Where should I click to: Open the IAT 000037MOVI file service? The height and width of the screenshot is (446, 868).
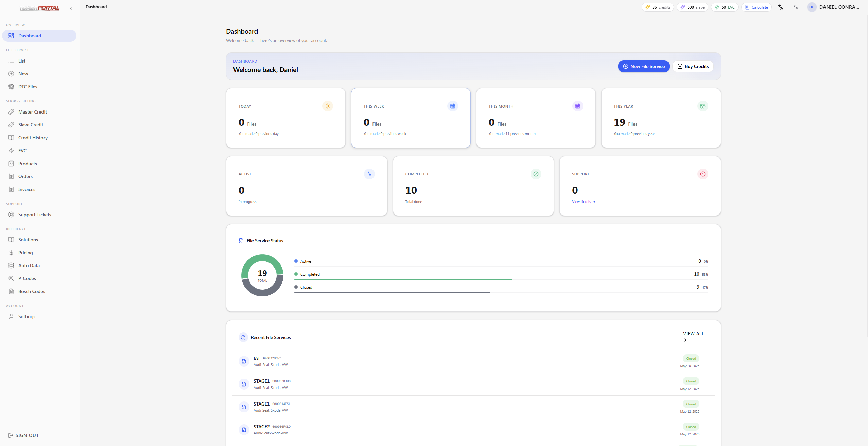pyautogui.click(x=473, y=361)
